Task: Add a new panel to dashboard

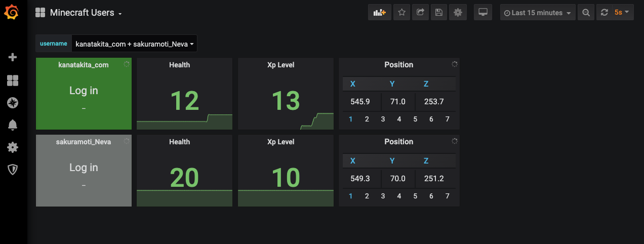Action: coord(380,13)
